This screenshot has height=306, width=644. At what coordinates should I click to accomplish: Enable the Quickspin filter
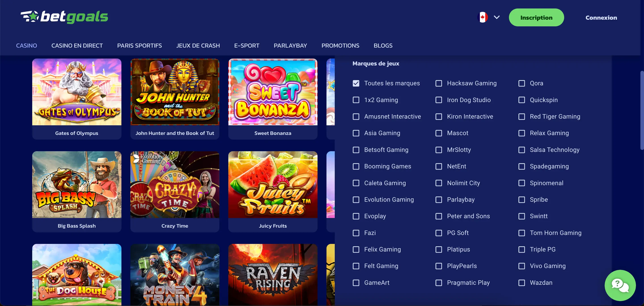point(522,100)
